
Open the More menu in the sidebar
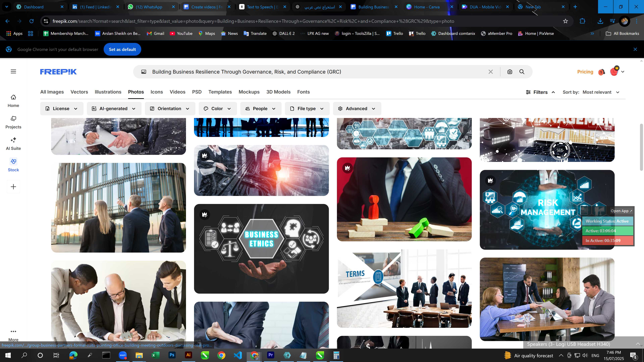[x=13, y=335]
